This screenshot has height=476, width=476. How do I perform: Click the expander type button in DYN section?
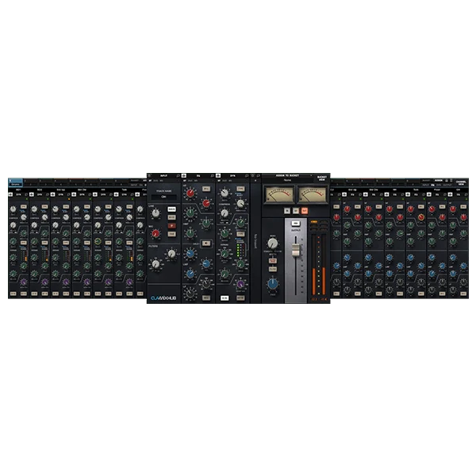[x=240, y=234]
